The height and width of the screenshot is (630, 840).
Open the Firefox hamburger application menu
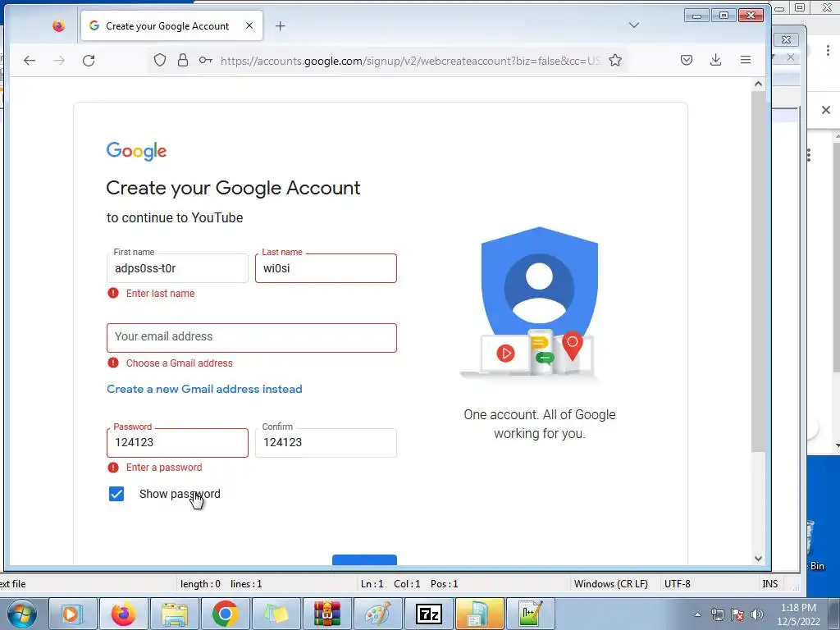point(745,60)
